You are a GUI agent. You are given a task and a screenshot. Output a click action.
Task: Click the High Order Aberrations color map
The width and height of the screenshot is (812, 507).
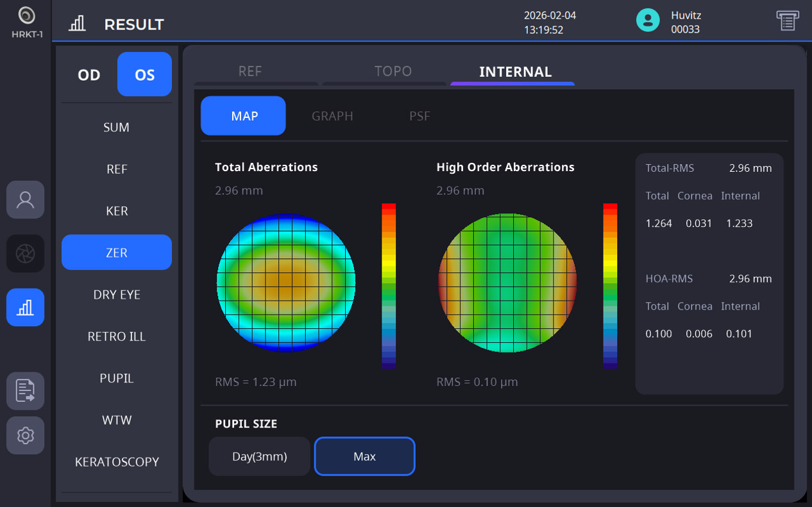click(x=507, y=283)
